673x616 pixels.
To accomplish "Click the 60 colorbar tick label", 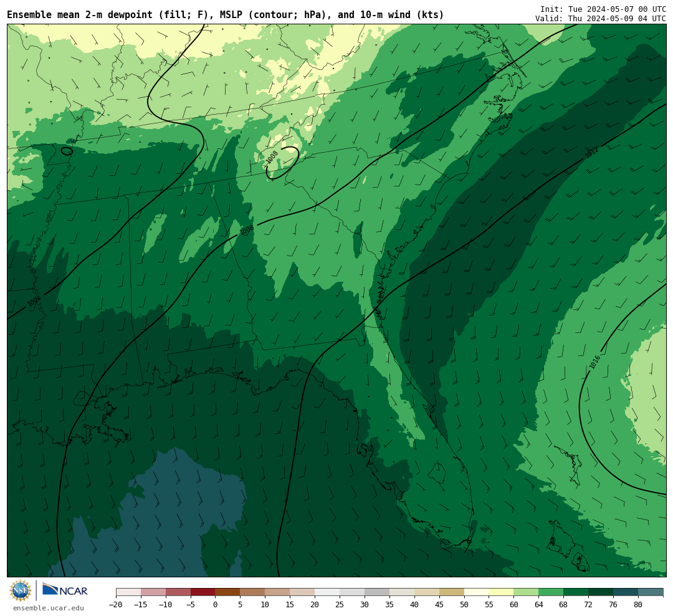I will 514,605.
